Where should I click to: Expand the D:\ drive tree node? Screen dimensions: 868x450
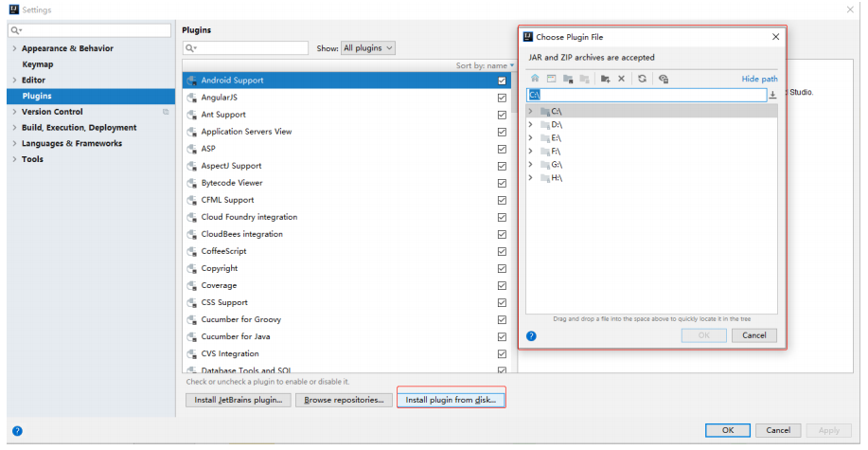530,125
